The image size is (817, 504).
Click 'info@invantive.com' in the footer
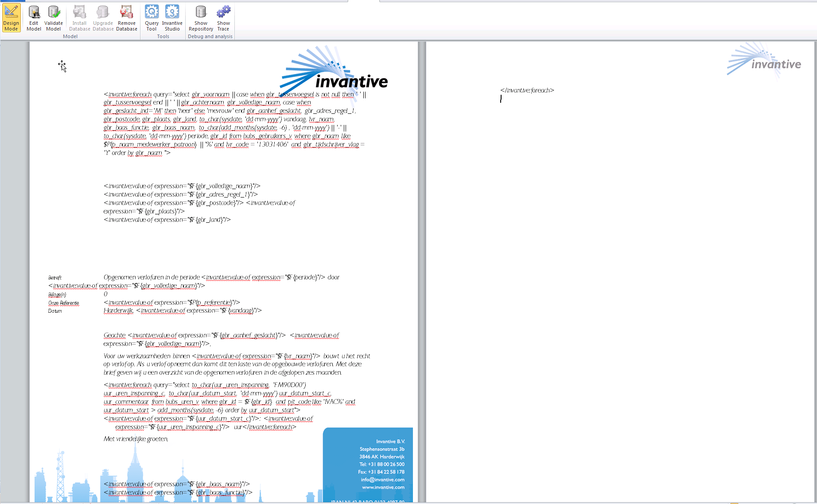(382, 480)
